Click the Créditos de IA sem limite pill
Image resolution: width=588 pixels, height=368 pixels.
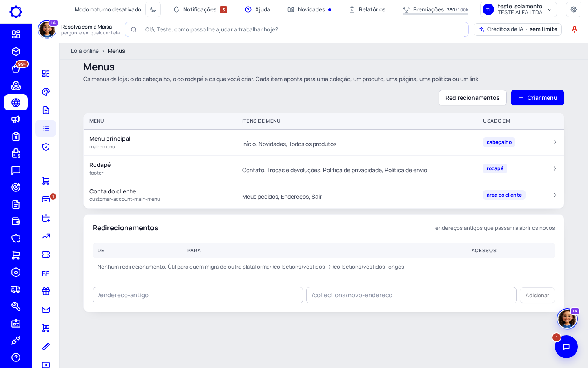click(518, 29)
